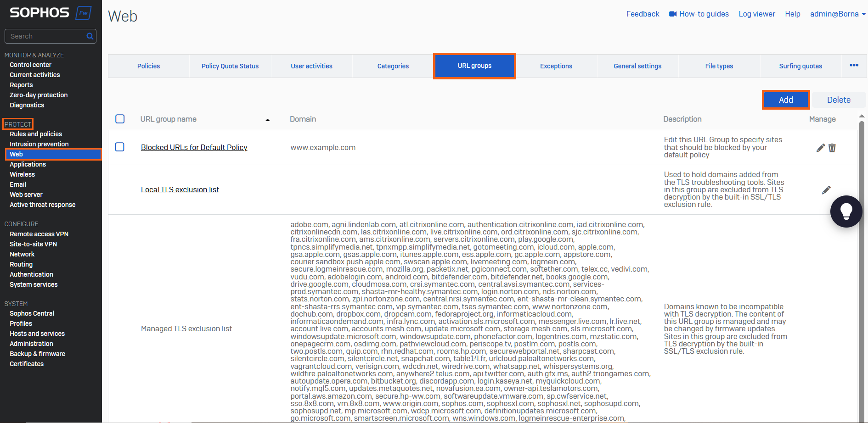Open Local TLS exclusion list link
The height and width of the screenshot is (423, 868).
180,189
